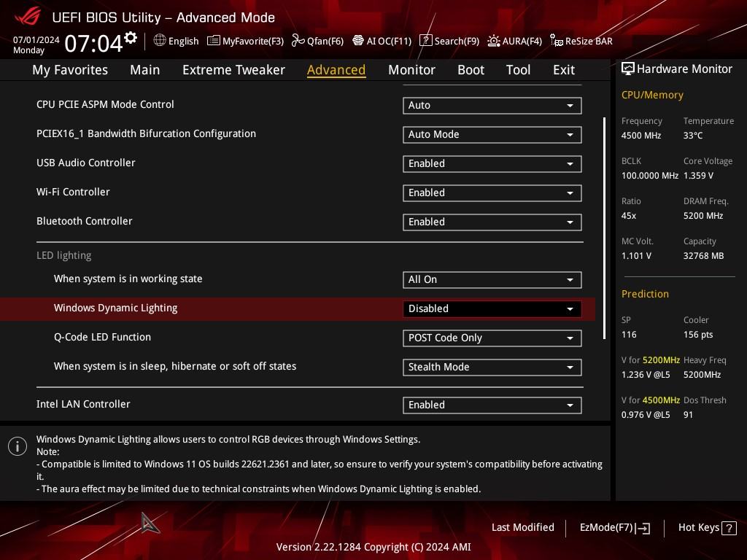
Task: Open the clock settings gear icon
Action: point(131,37)
